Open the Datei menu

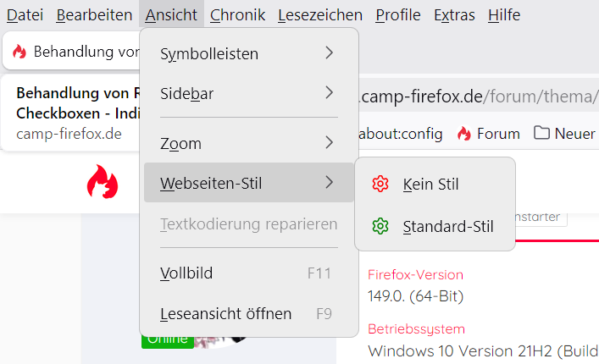click(25, 15)
